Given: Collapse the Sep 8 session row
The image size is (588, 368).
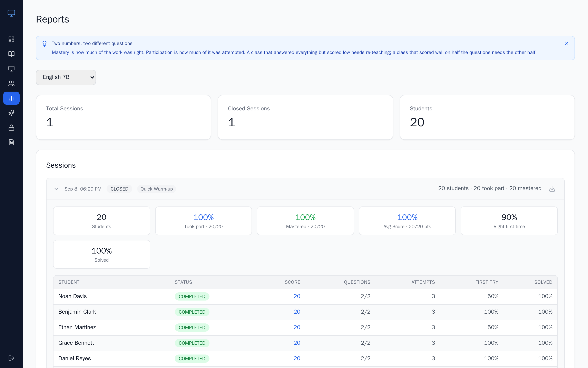Looking at the screenshot, I should 56,189.
